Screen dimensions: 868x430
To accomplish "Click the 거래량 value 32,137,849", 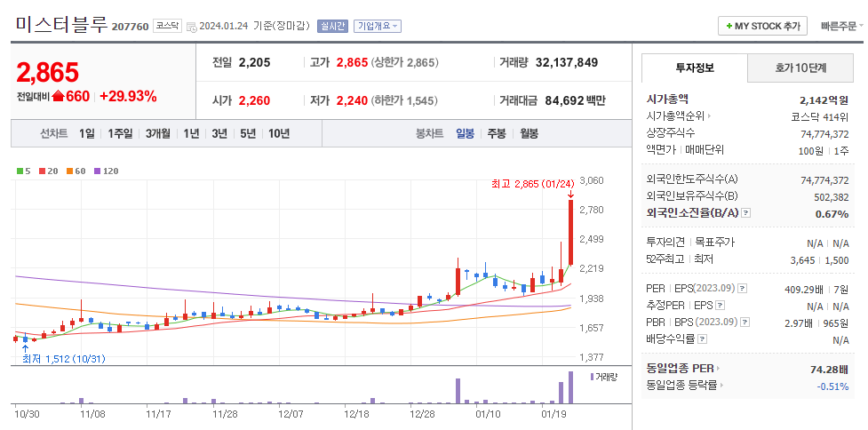I will tap(567, 62).
